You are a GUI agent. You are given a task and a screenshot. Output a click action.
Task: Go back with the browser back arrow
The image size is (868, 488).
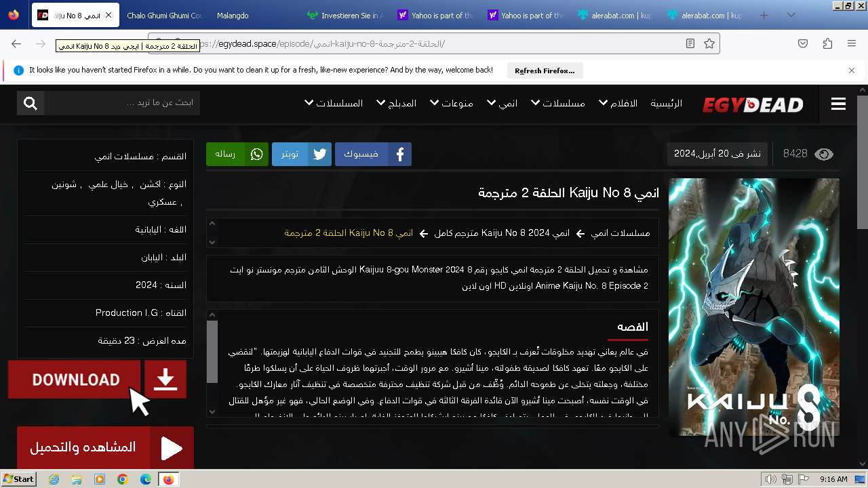click(16, 43)
